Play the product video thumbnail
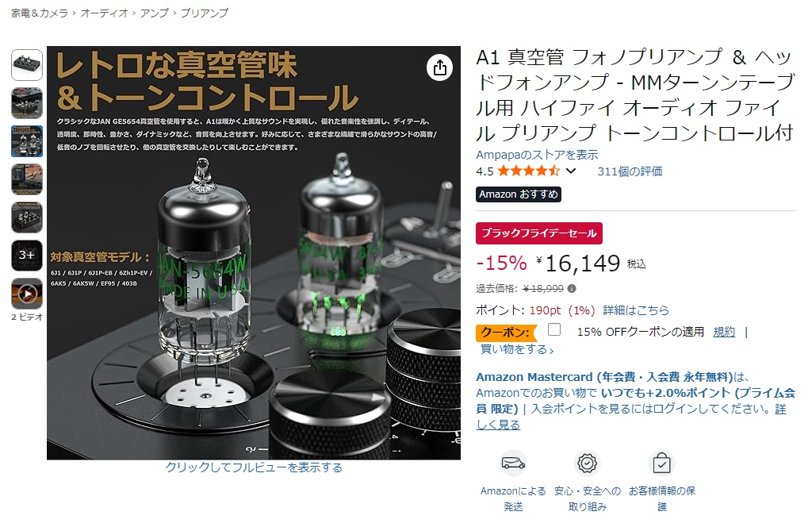Image resolution: width=812 pixels, height=527 pixels. click(x=27, y=294)
